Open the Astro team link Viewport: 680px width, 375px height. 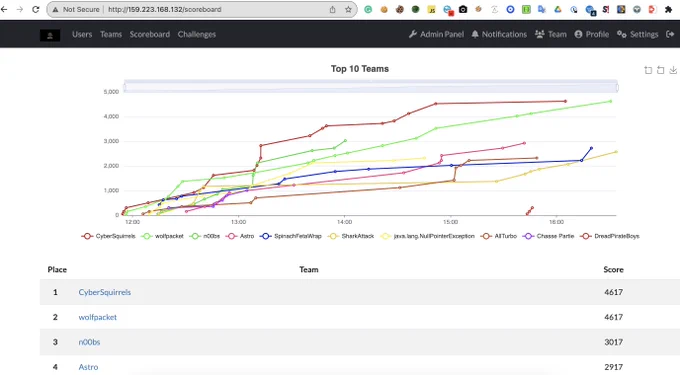click(88, 367)
